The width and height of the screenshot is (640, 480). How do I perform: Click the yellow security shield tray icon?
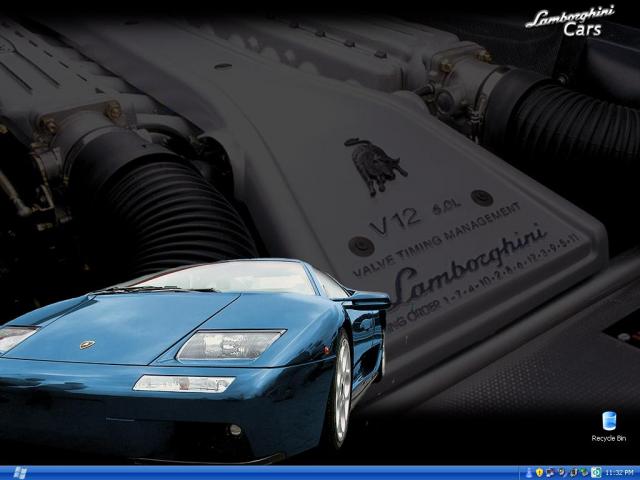pos(539,473)
